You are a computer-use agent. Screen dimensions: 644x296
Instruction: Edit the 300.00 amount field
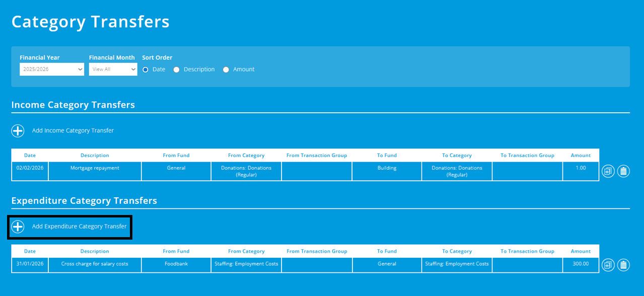580,264
